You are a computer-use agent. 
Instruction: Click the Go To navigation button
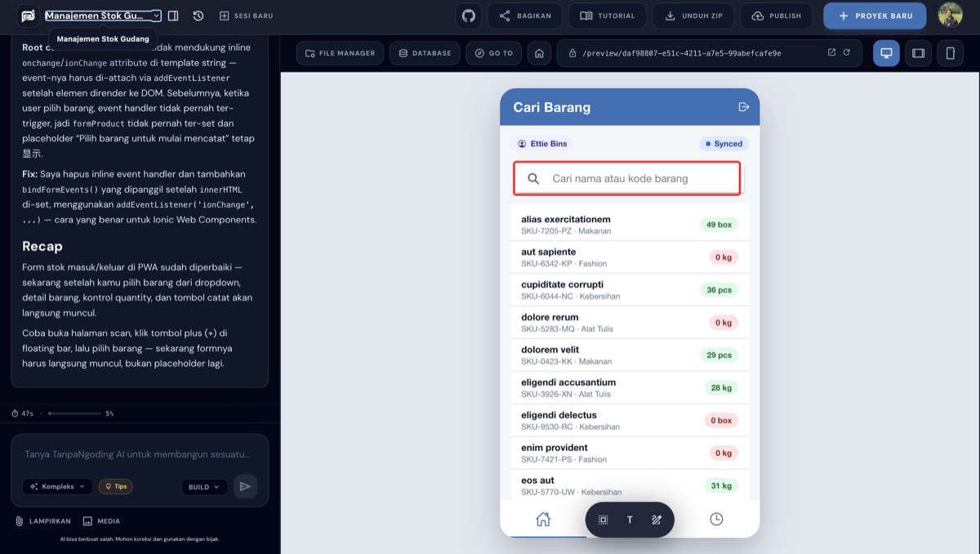(493, 53)
